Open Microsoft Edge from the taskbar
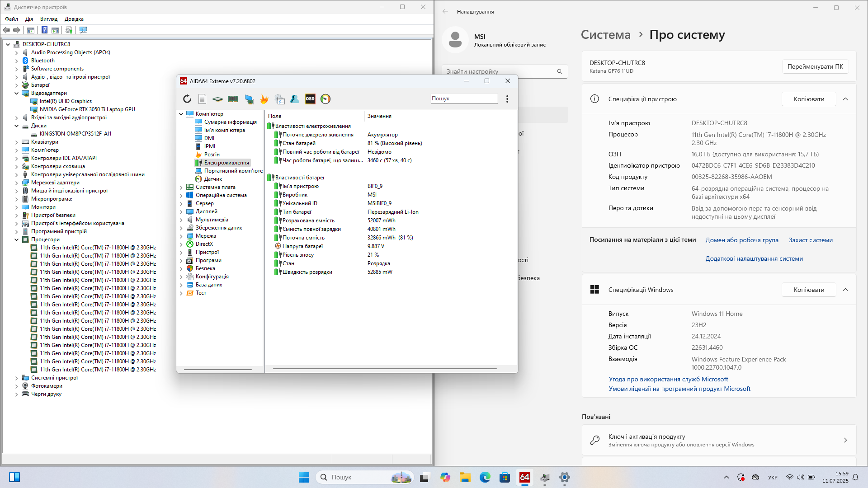The image size is (868, 488). [x=485, y=477]
